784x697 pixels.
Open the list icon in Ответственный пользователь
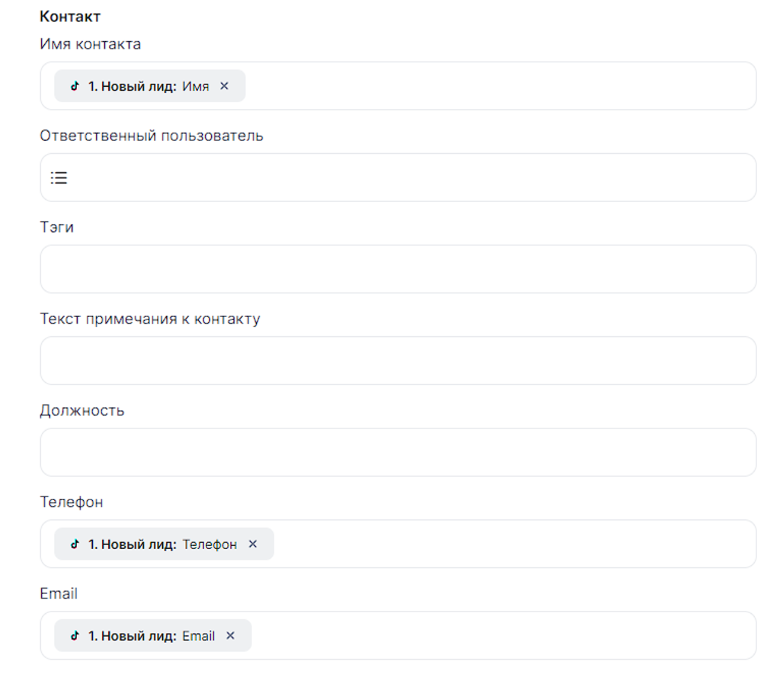[59, 178]
